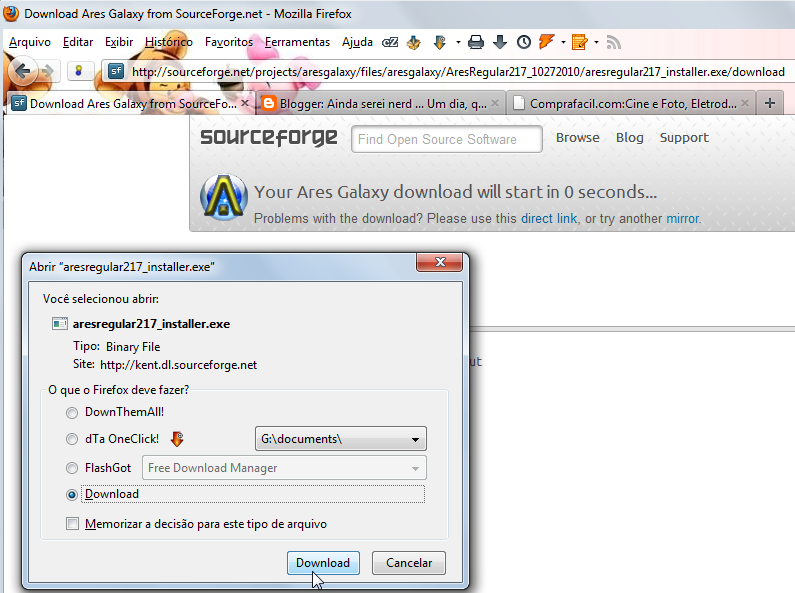Select the DownThemAll! radio option
Screen dimensions: 795x593
click(72, 413)
